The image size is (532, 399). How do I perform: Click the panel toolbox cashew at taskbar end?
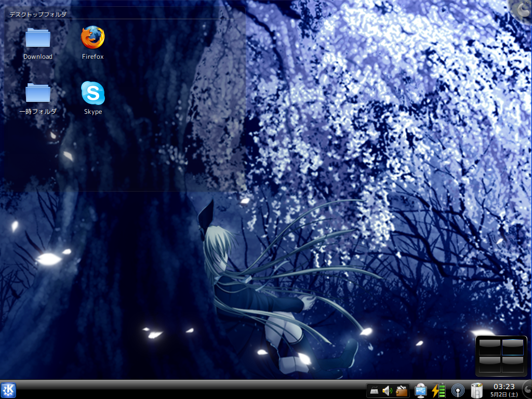coord(528,389)
